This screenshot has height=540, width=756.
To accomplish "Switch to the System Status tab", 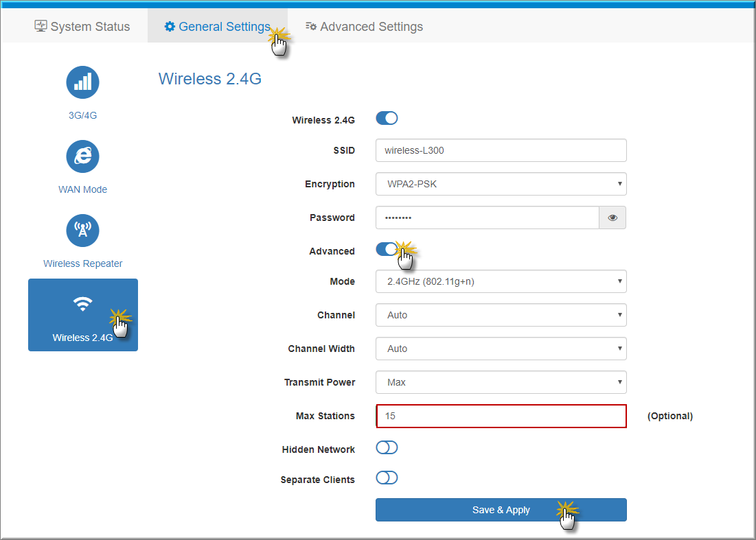I will click(x=82, y=27).
